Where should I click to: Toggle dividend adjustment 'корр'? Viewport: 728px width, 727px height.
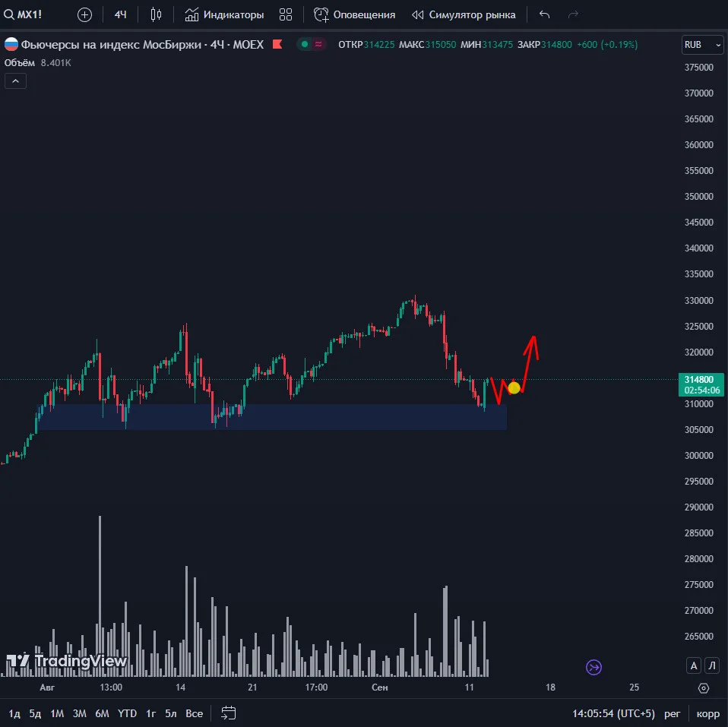(x=708, y=713)
